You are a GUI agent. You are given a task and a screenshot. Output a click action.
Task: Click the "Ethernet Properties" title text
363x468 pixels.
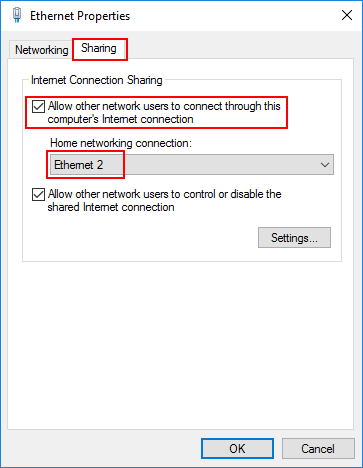click(x=80, y=16)
